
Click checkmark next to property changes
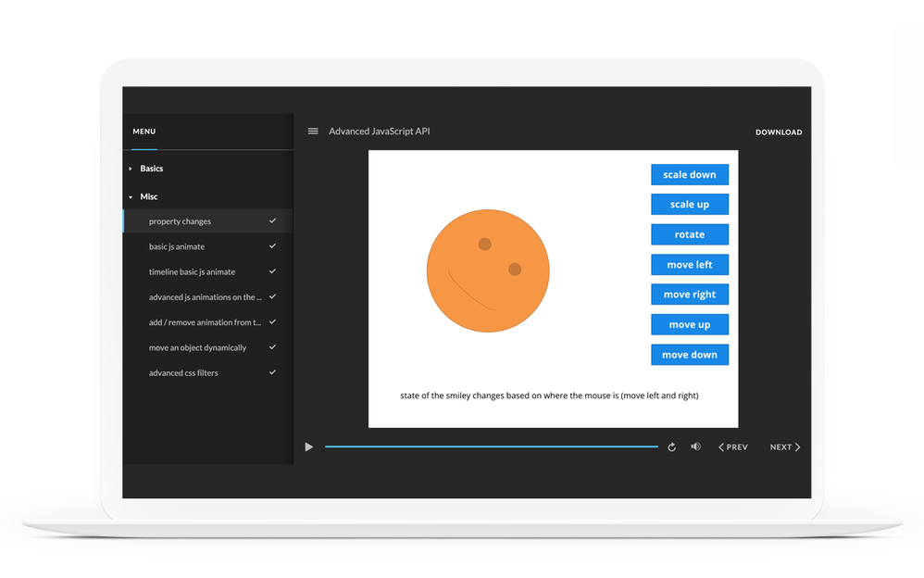tap(272, 220)
